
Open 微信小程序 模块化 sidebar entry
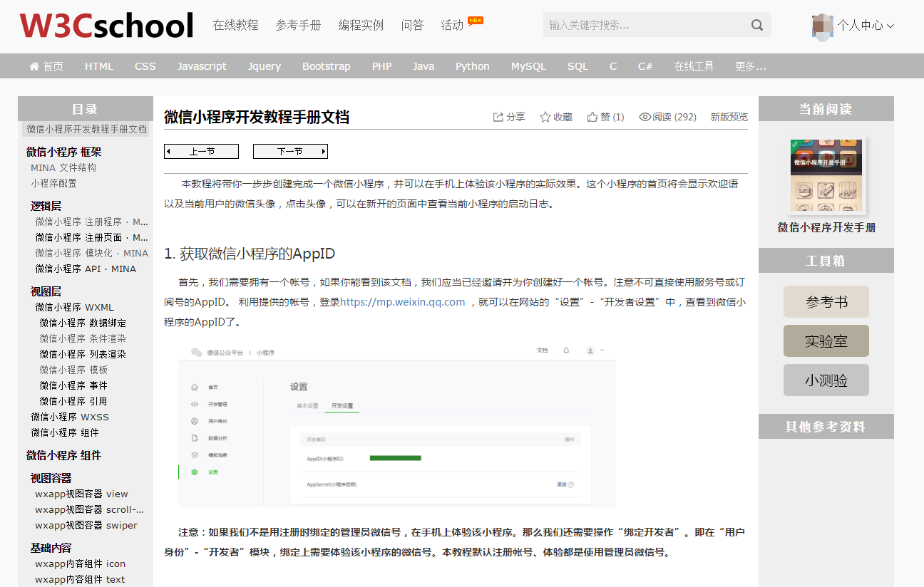click(x=92, y=253)
